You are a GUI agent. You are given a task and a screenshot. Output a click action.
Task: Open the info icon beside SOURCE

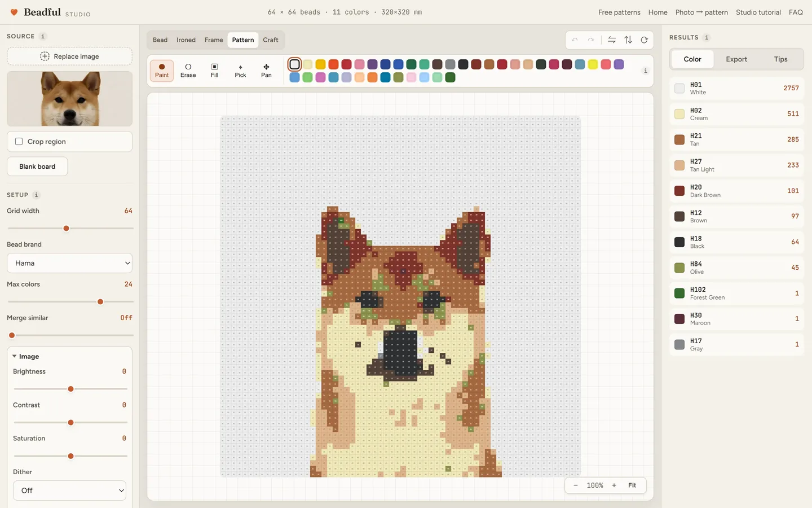coord(43,36)
